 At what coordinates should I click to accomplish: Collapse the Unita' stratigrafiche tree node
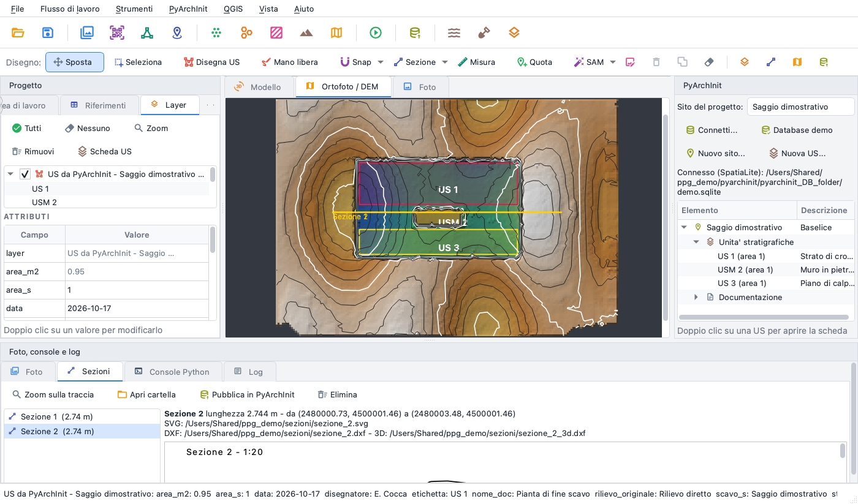[696, 242]
